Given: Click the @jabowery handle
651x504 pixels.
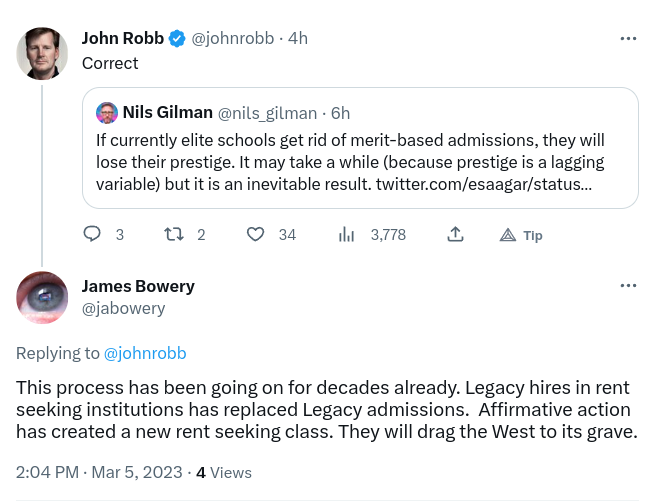Looking at the screenshot, I should (x=123, y=308).
